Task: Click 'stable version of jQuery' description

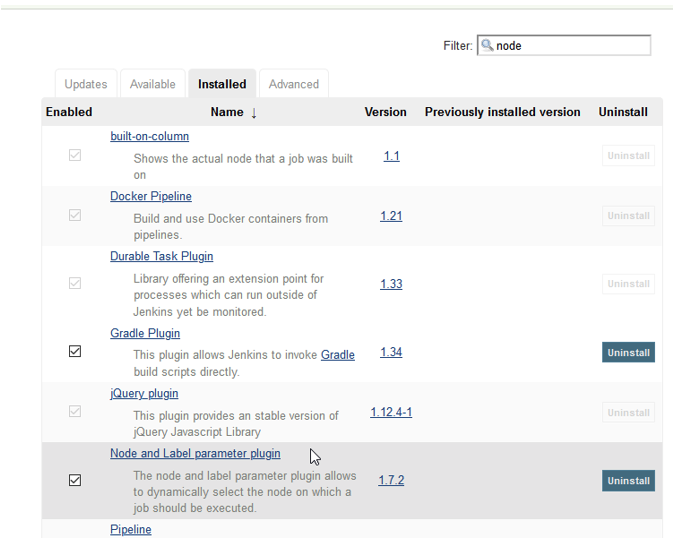Action: coord(236,423)
